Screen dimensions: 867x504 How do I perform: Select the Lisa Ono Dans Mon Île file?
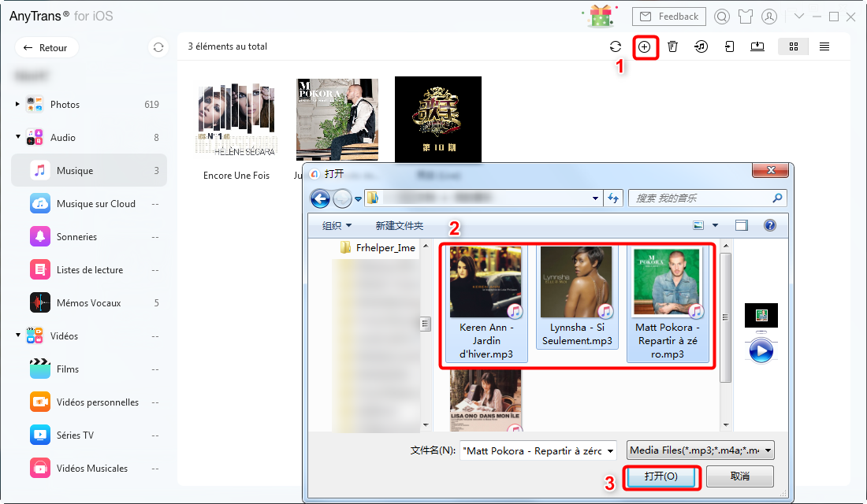(486, 401)
